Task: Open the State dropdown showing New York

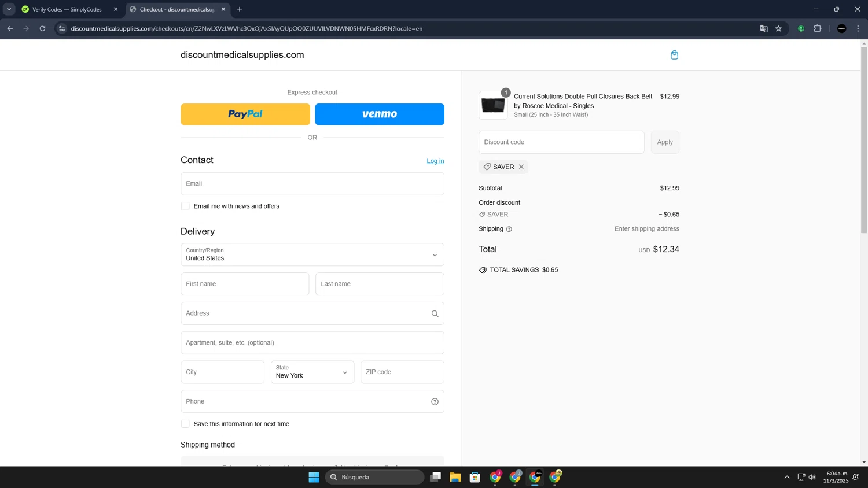Action: pos(312,372)
